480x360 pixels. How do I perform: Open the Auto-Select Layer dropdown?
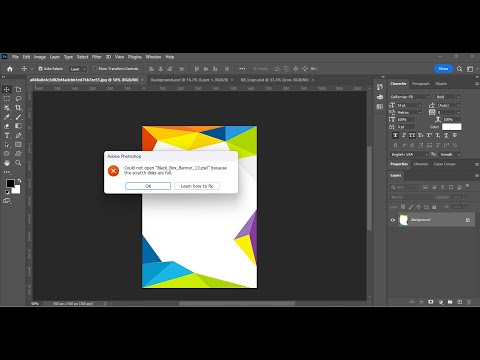click(78, 69)
